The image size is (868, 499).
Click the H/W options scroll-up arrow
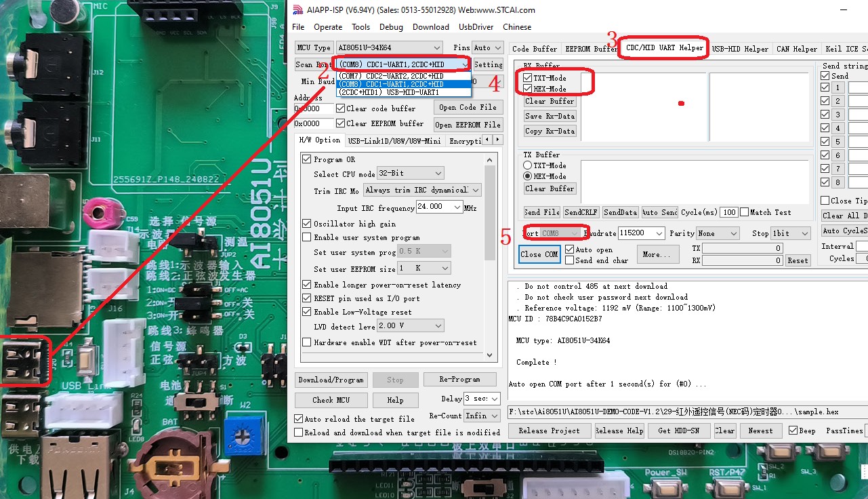click(x=491, y=159)
